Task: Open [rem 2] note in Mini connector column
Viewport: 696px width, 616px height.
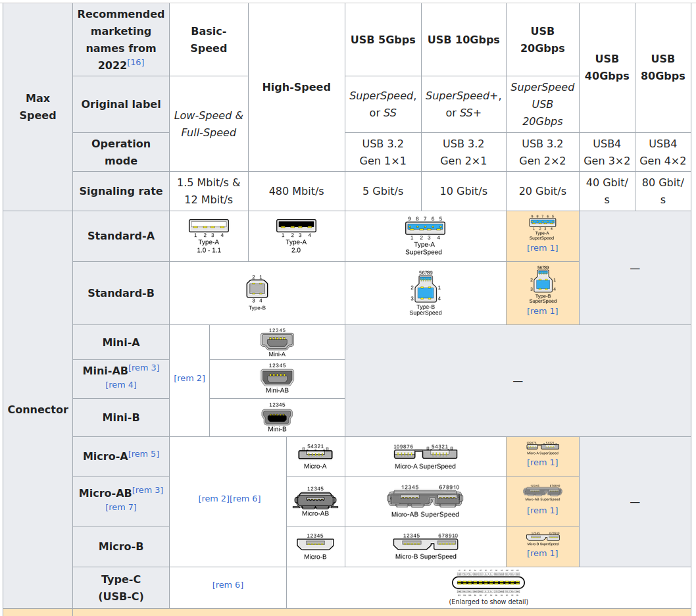Action: pos(189,378)
